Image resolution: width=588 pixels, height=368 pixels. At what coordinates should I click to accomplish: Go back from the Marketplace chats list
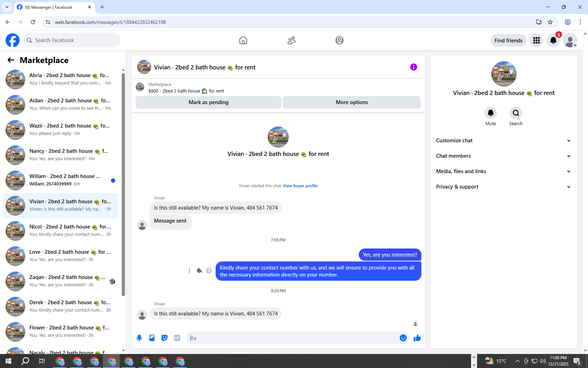pyautogui.click(x=11, y=60)
